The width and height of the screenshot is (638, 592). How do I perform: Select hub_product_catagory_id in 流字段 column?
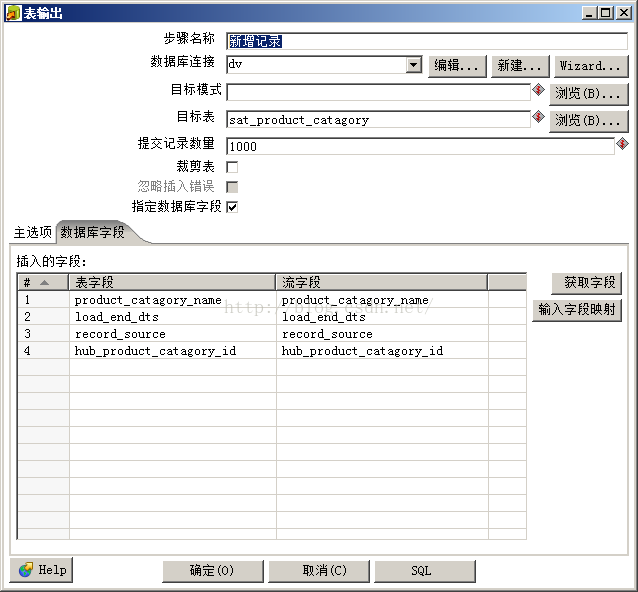pyautogui.click(x=363, y=351)
